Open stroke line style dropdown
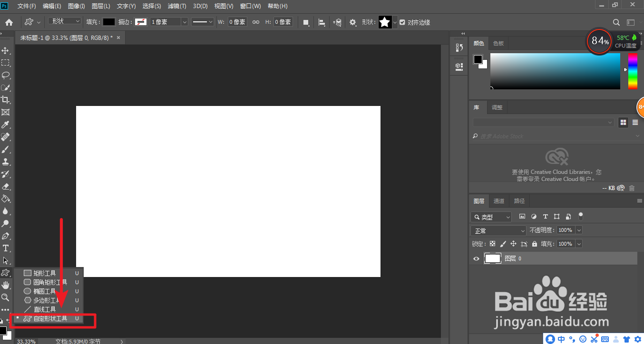 pyautogui.click(x=202, y=22)
